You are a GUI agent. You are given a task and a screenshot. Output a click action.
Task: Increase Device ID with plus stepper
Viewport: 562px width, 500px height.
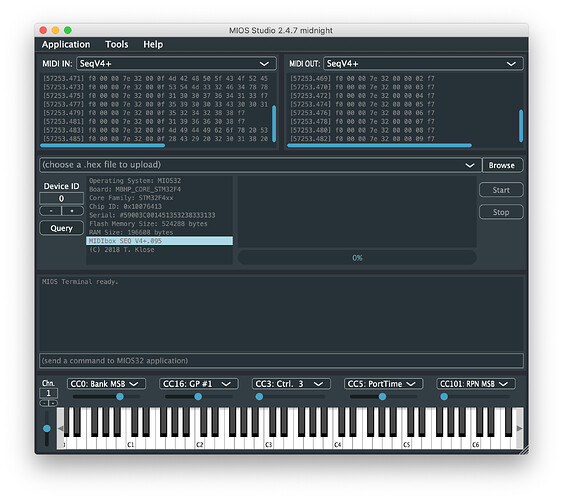point(73,211)
